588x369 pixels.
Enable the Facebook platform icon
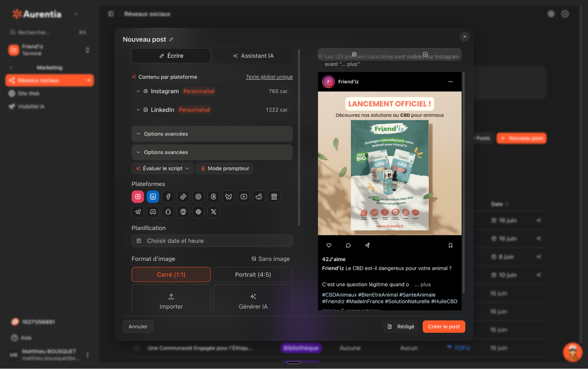(x=168, y=197)
